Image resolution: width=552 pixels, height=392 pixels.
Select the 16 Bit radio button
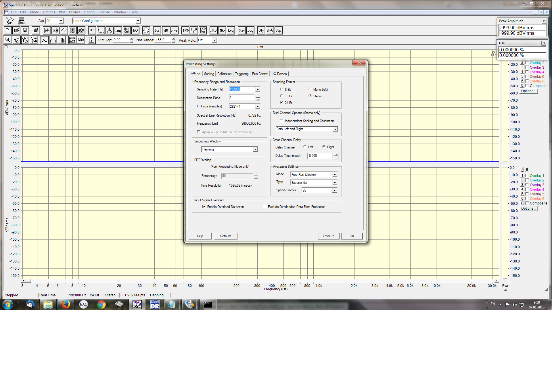tap(281, 96)
